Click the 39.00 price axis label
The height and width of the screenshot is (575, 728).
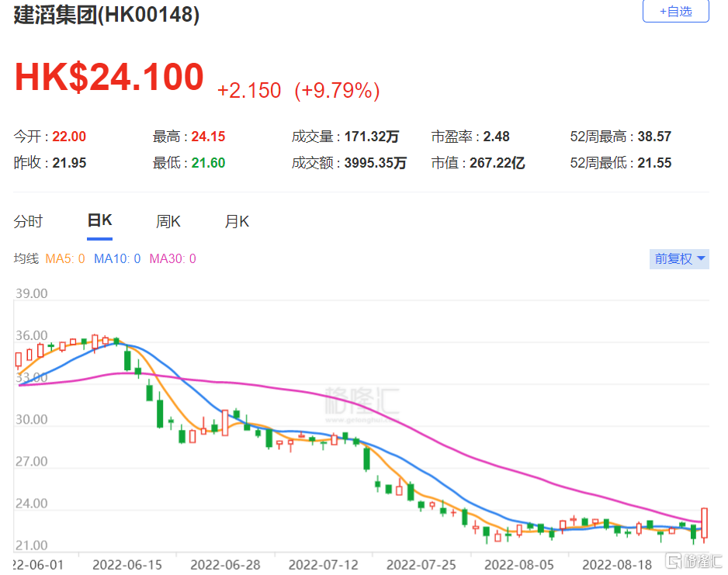[x=32, y=294]
